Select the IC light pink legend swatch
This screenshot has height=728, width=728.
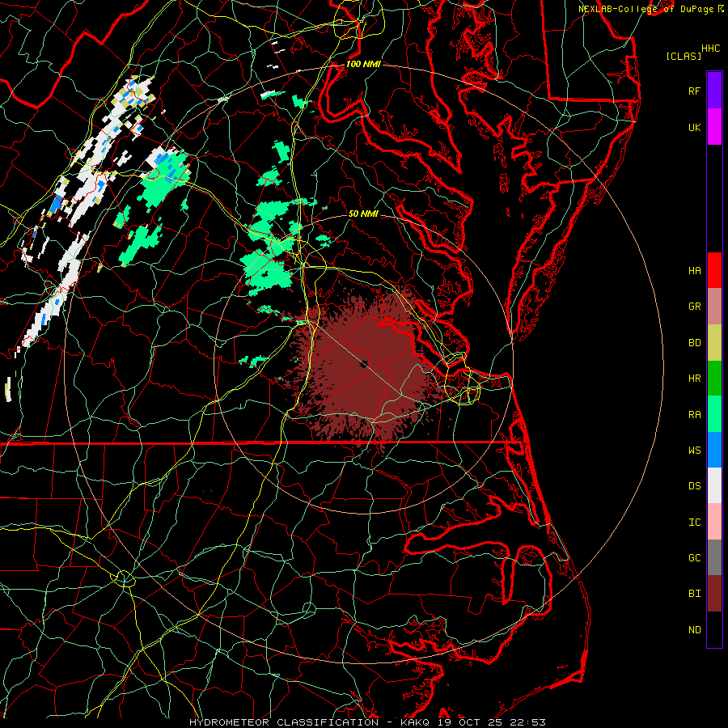[x=714, y=522]
